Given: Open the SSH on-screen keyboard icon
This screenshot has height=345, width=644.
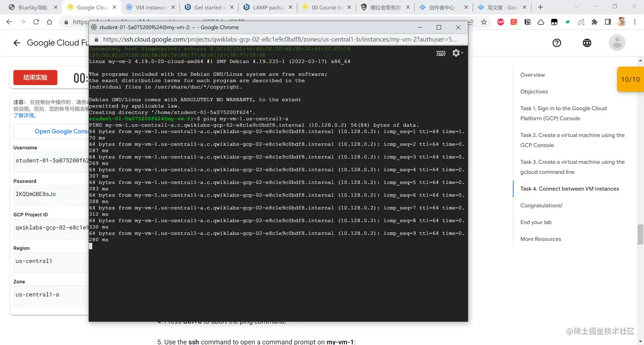Looking at the screenshot, I should point(441,53).
